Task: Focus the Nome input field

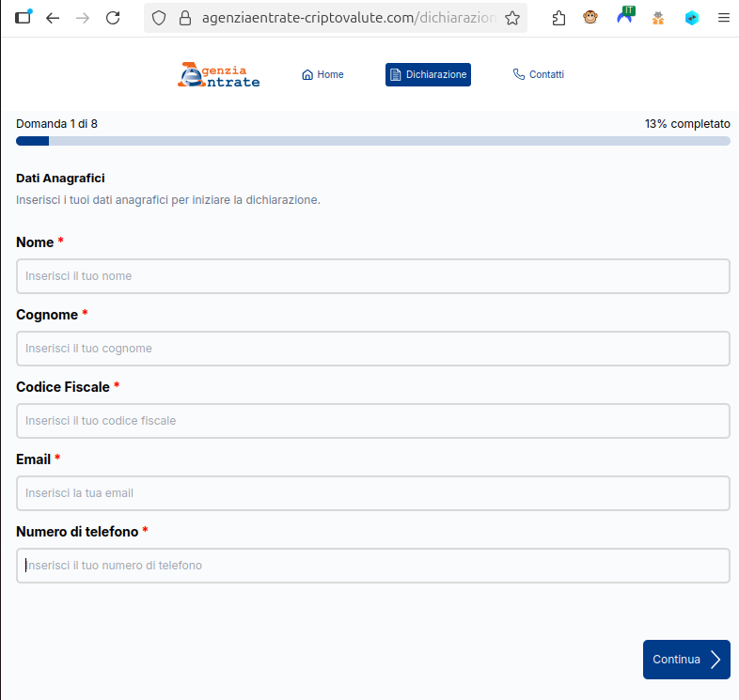Action: 372,276
